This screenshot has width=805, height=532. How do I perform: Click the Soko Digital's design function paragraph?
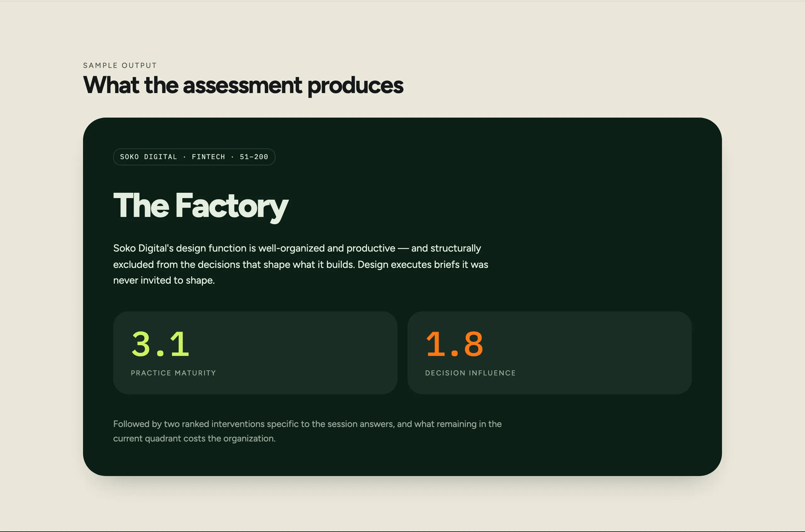301,264
